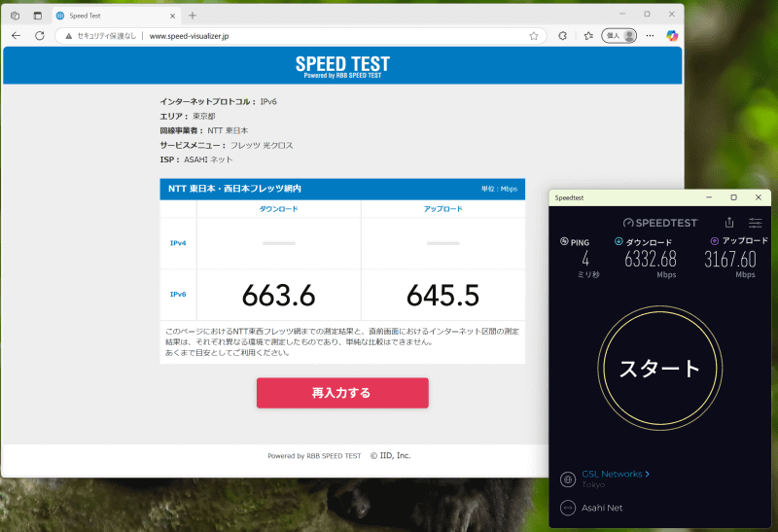Open Edge settings and more menu
This screenshot has height=532, width=778.
pyautogui.click(x=650, y=36)
